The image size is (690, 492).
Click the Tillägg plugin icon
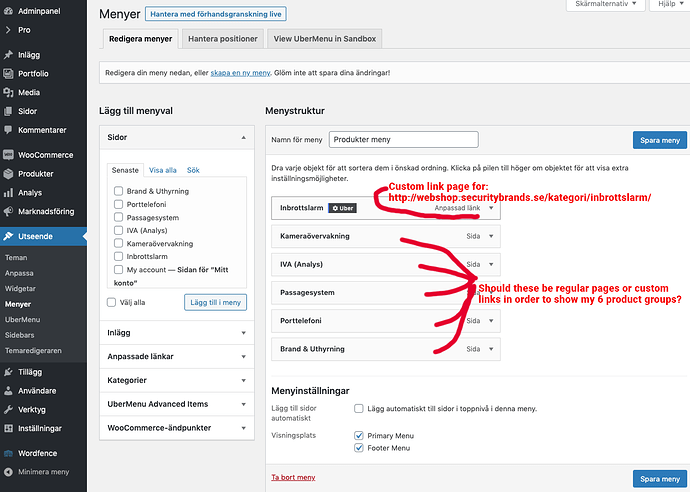[x=9, y=371]
